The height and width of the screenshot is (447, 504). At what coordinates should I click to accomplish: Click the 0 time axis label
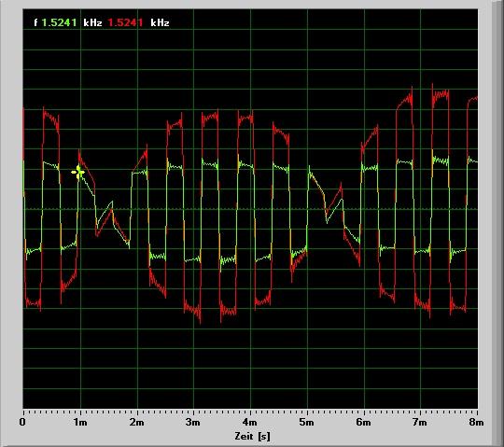[x=22, y=422]
